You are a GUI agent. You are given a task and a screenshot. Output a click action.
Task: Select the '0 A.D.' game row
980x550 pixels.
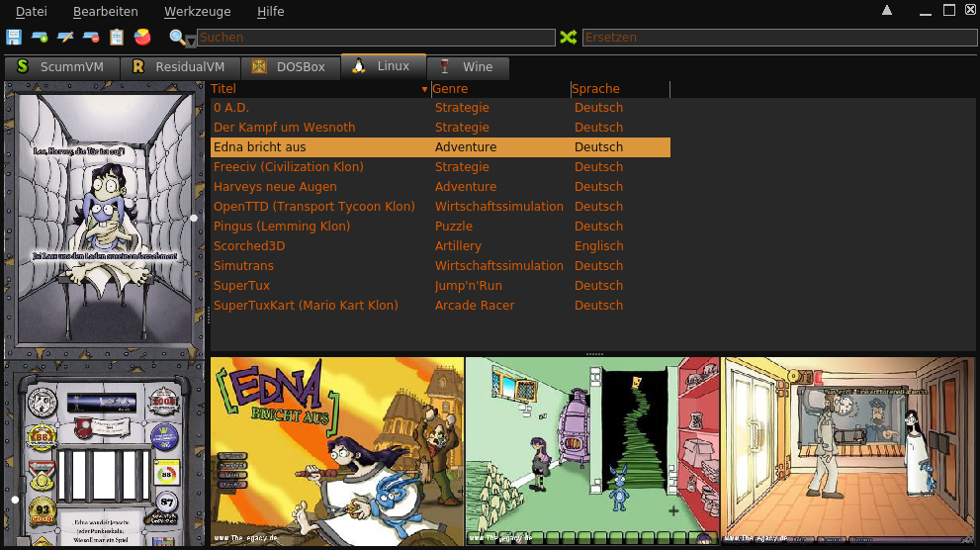(440, 108)
